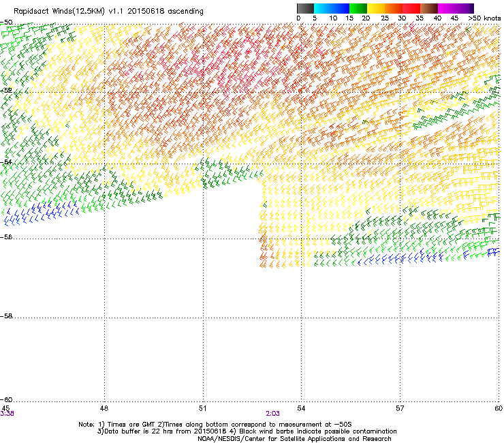504x443 pixels.
Task: Click the longitude label '54'
Action: [301, 408]
